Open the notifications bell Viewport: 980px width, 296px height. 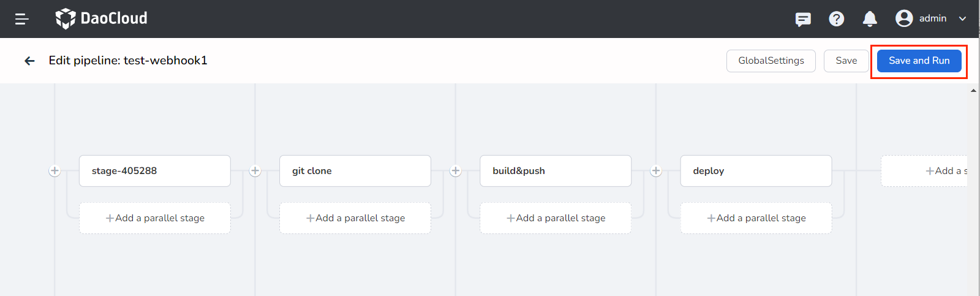[870, 19]
